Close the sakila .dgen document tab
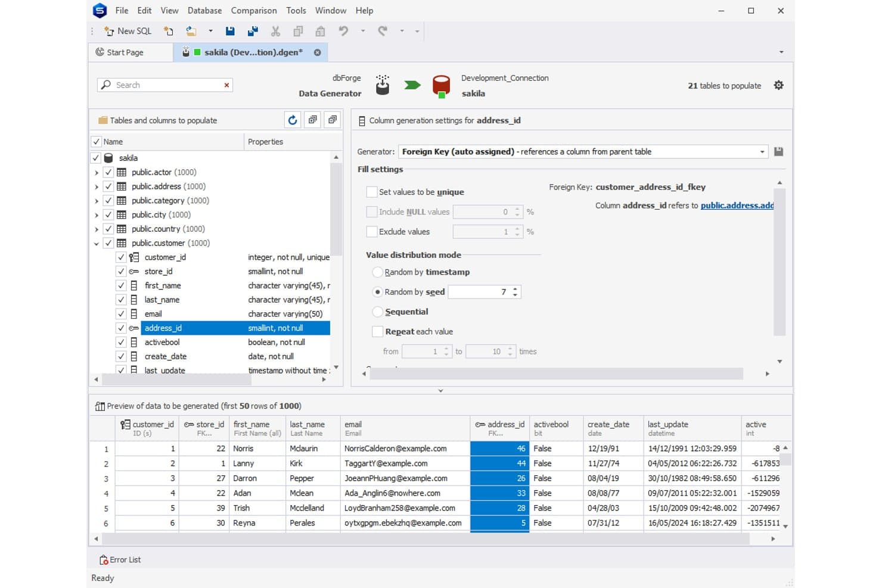 pyautogui.click(x=318, y=52)
